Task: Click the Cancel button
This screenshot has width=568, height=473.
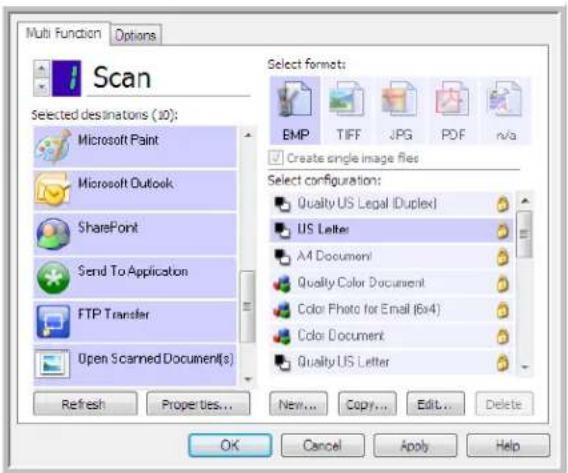Action: point(323,445)
